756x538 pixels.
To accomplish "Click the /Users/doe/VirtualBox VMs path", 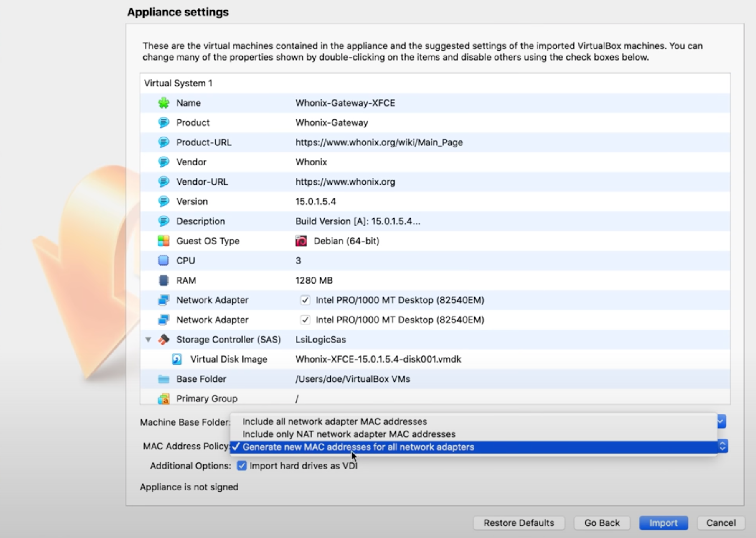I will click(353, 379).
